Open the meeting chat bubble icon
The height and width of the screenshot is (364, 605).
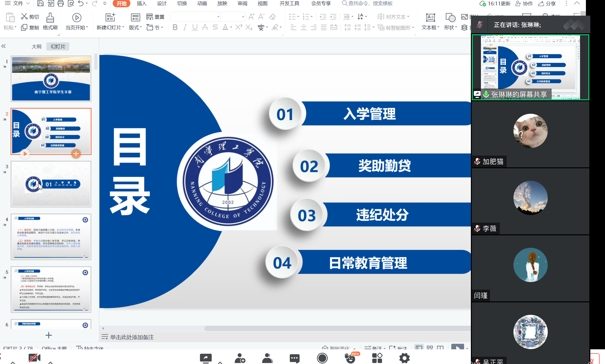coord(294,358)
